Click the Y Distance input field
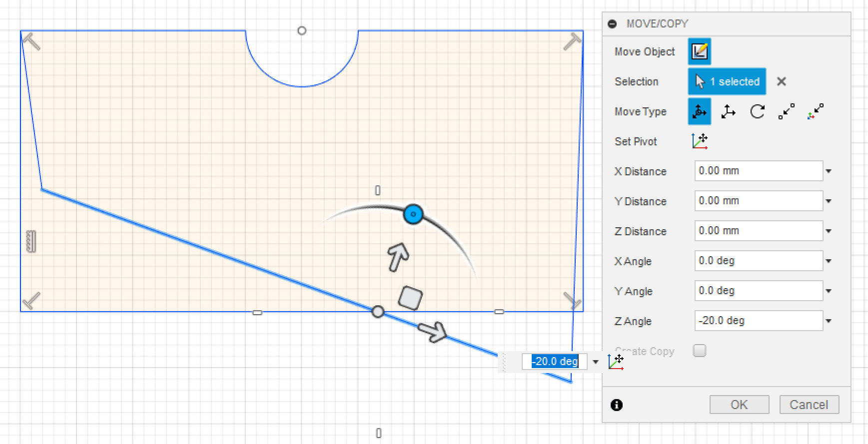Screen dimensions: 868x444 click(759, 201)
